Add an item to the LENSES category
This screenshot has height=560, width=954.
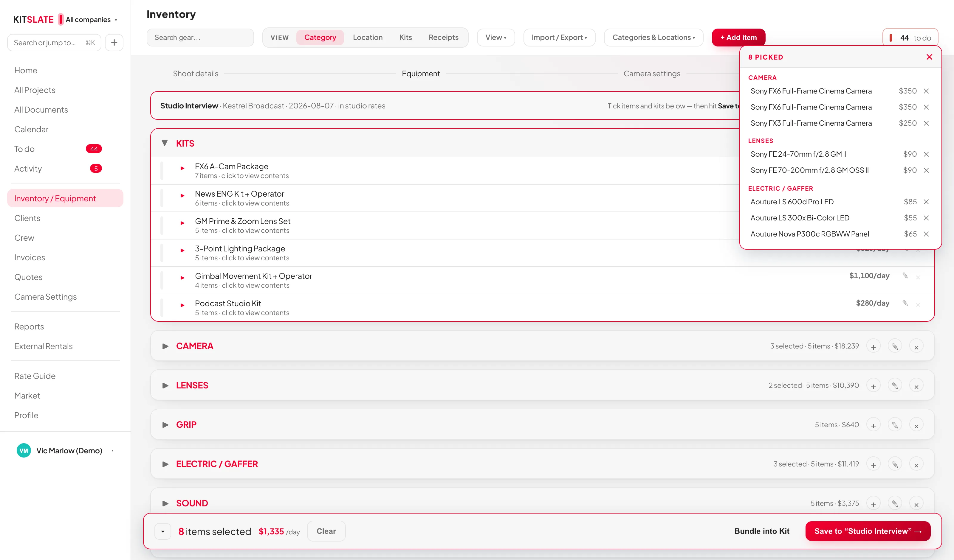click(874, 385)
